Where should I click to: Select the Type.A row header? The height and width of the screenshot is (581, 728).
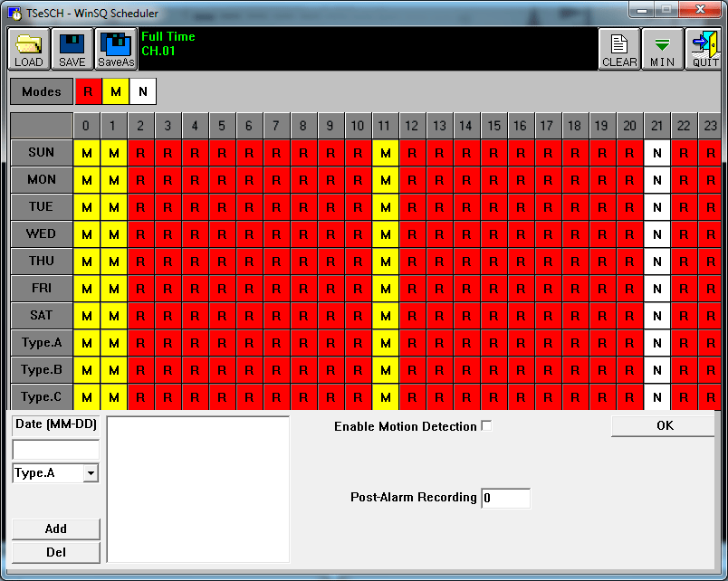pos(42,343)
